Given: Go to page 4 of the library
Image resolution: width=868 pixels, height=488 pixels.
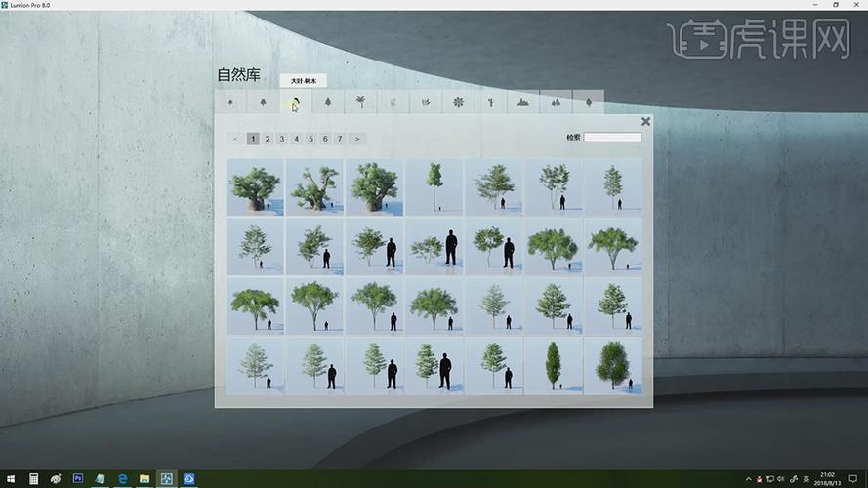Looking at the screenshot, I should tap(297, 139).
